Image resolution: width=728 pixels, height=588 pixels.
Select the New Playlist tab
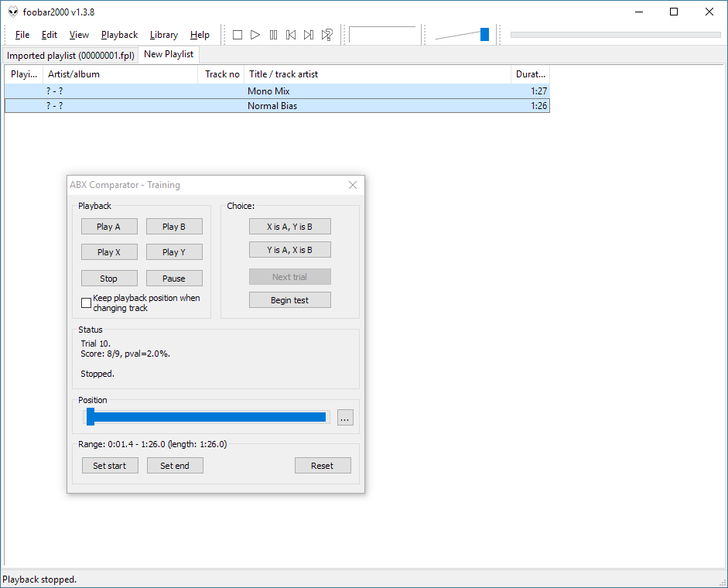[169, 54]
